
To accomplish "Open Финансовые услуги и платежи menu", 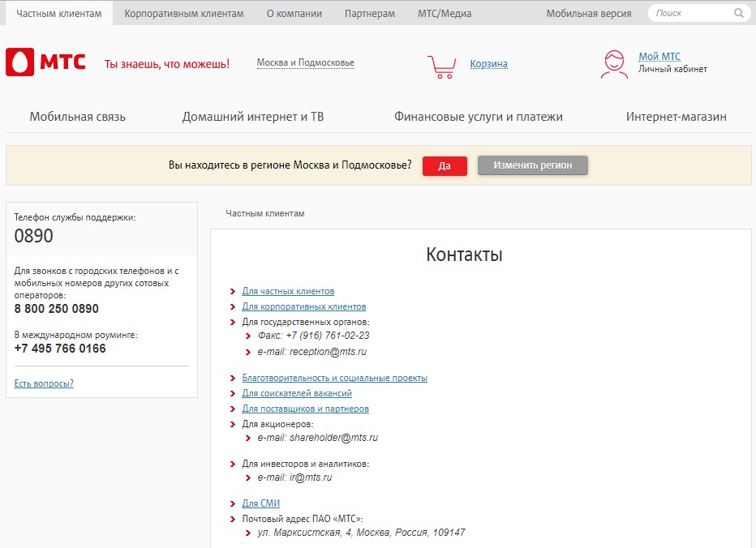I will point(479,117).
